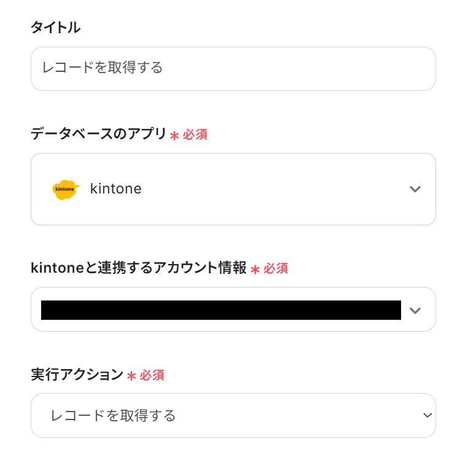The height and width of the screenshot is (468, 476).
Task: Click レコードを取得する in the 実行アクション select
Action: click(114, 416)
